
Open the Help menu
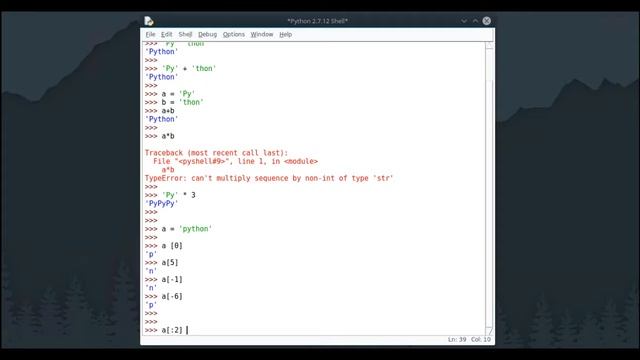[x=285, y=34]
